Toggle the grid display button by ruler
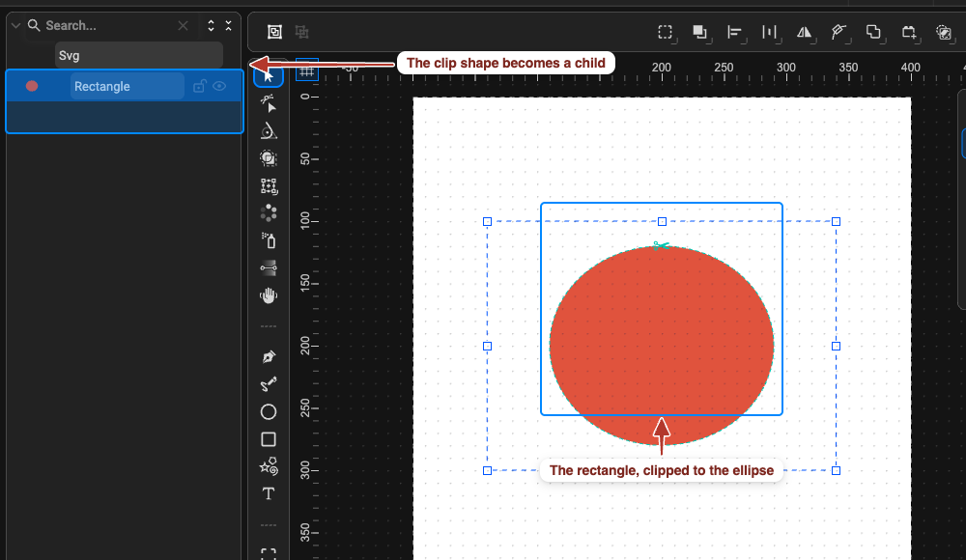This screenshot has width=966, height=560. [307, 72]
